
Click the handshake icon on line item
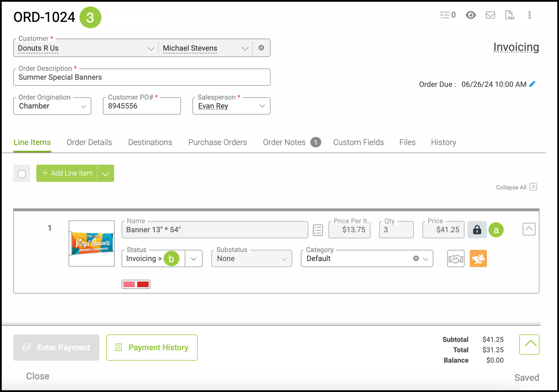pos(456,258)
